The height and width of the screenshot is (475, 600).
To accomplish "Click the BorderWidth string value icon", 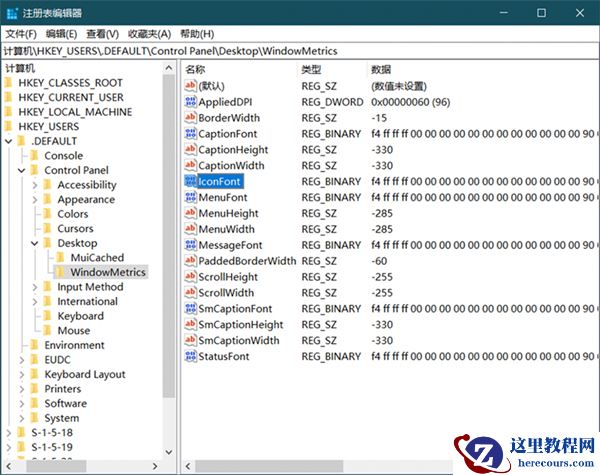I will click(x=190, y=118).
